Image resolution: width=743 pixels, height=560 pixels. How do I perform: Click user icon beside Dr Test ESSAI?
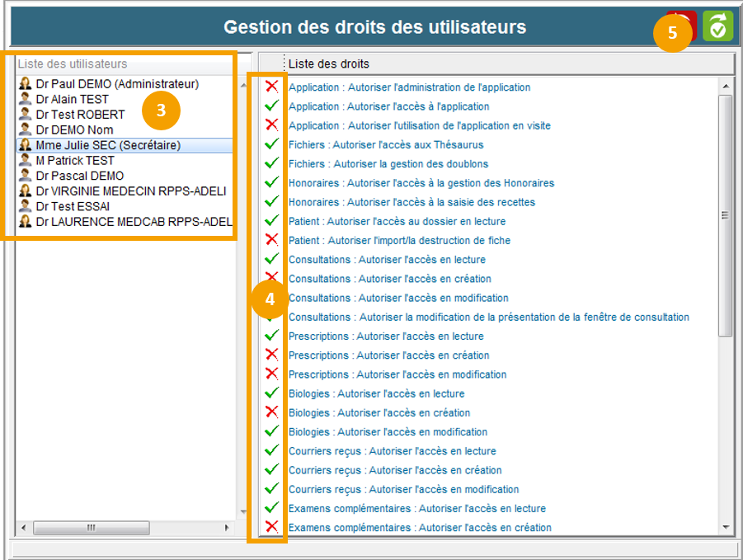(25, 206)
